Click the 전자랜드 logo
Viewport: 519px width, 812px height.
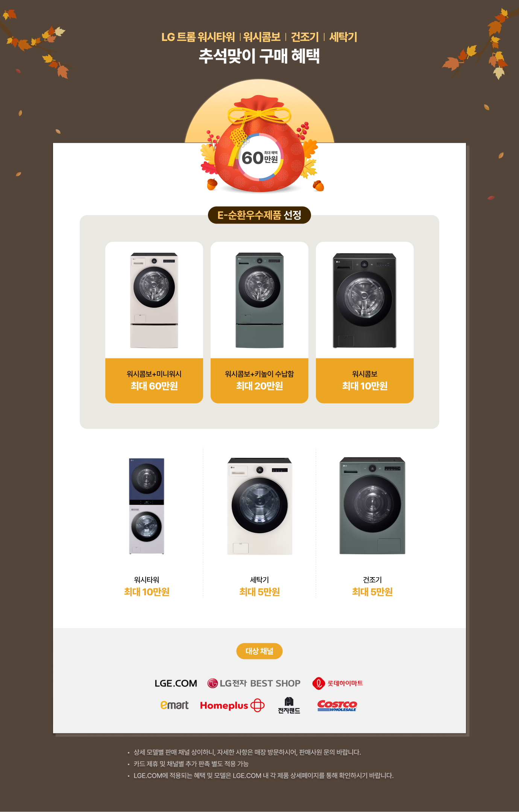(289, 705)
